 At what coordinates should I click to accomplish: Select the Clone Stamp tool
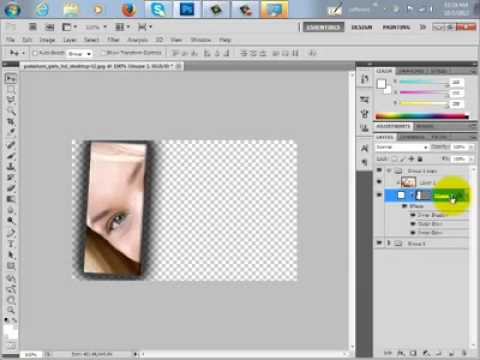point(11,166)
